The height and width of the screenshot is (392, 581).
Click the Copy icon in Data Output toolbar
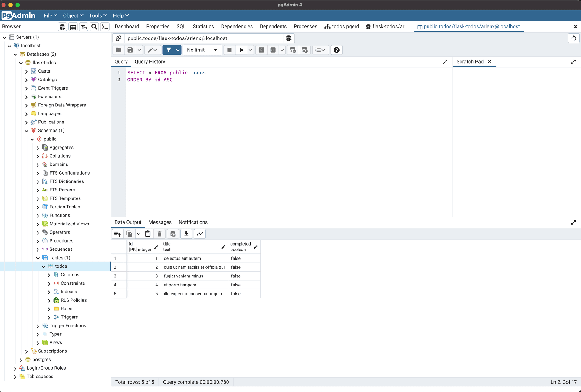click(x=129, y=234)
